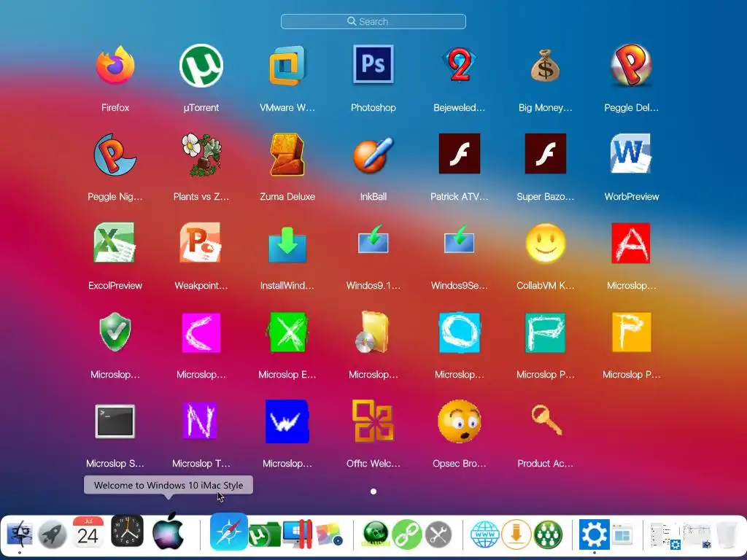Launch the Patrick ATV Flash game
Image resolution: width=747 pixels, height=560 pixels.
click(x=460, y=153)
